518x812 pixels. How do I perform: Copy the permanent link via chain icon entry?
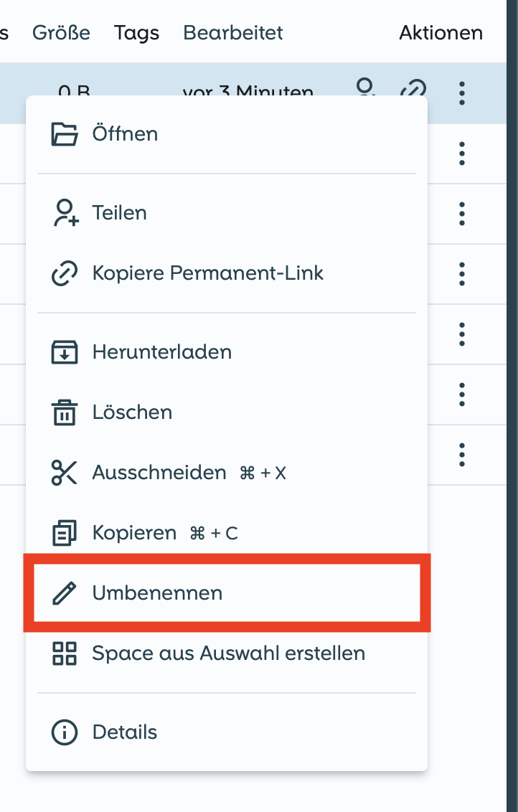point(65,273)
